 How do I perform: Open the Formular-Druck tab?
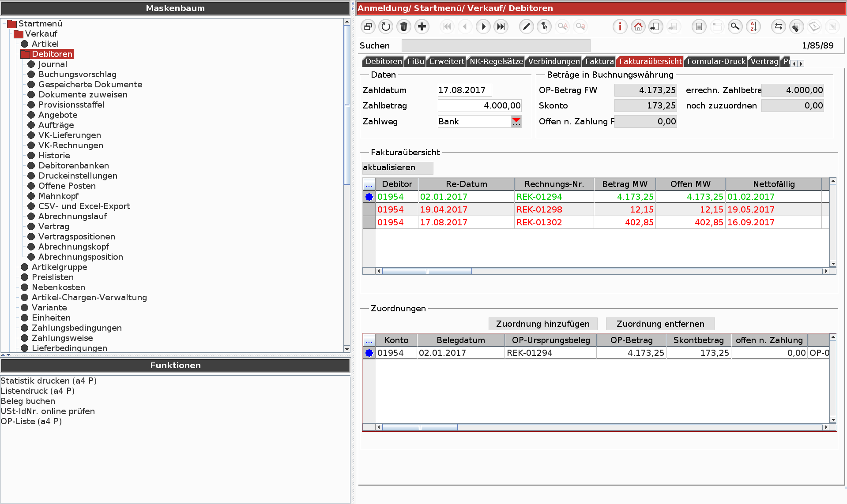[x=716, y=61]
